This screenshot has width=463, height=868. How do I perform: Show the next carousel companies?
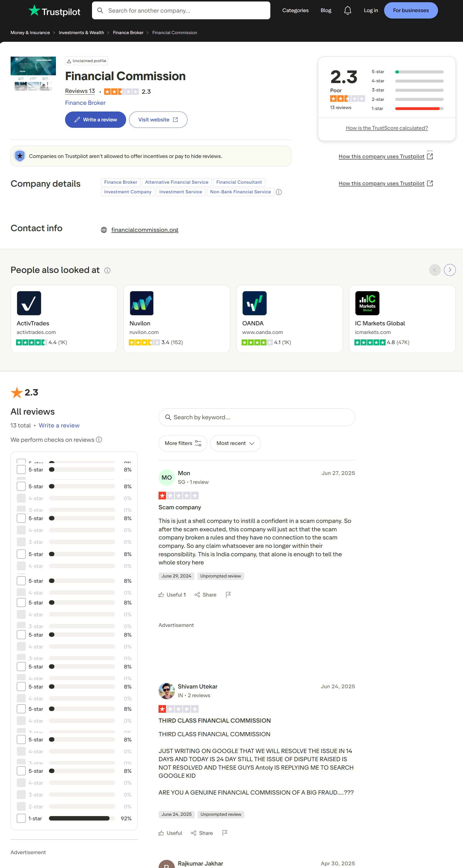[x=449, y=270]
